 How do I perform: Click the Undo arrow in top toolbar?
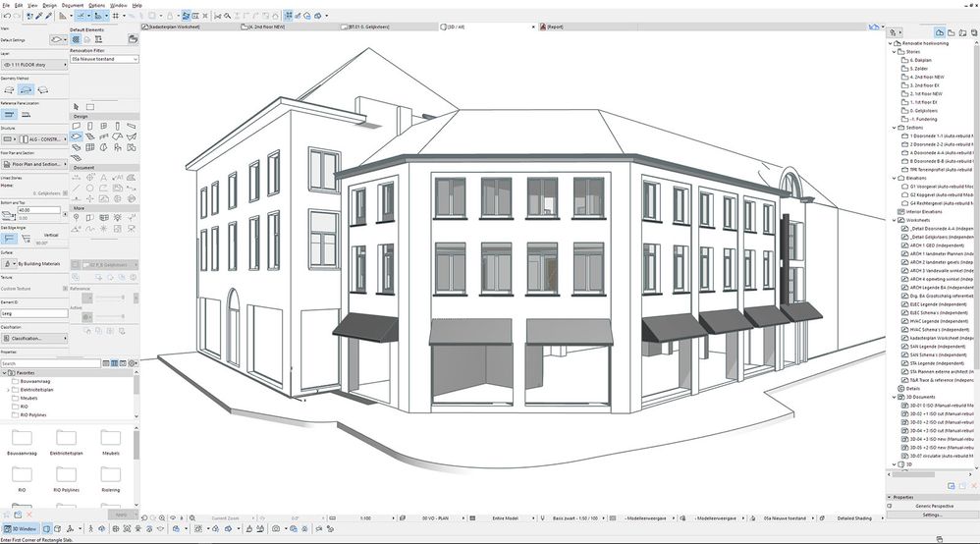point(8,16)
